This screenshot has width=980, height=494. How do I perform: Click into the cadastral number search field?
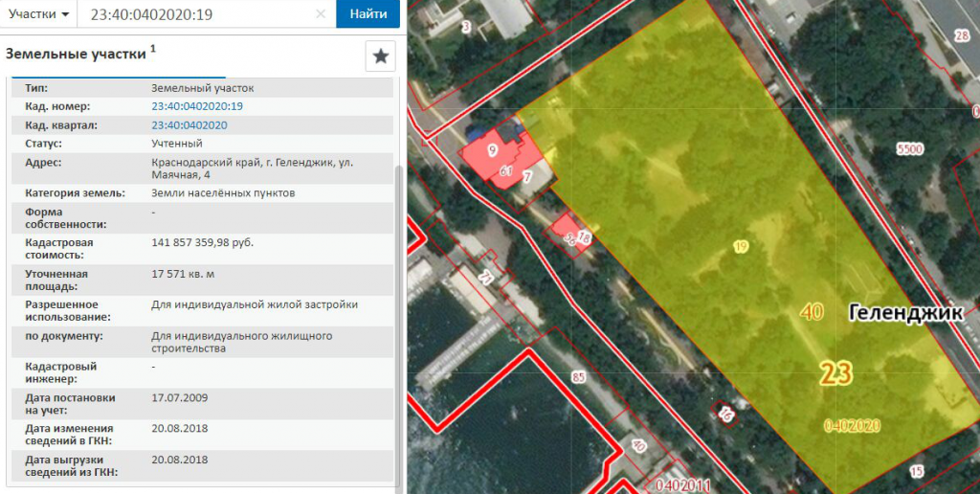[x=196, y=14]
